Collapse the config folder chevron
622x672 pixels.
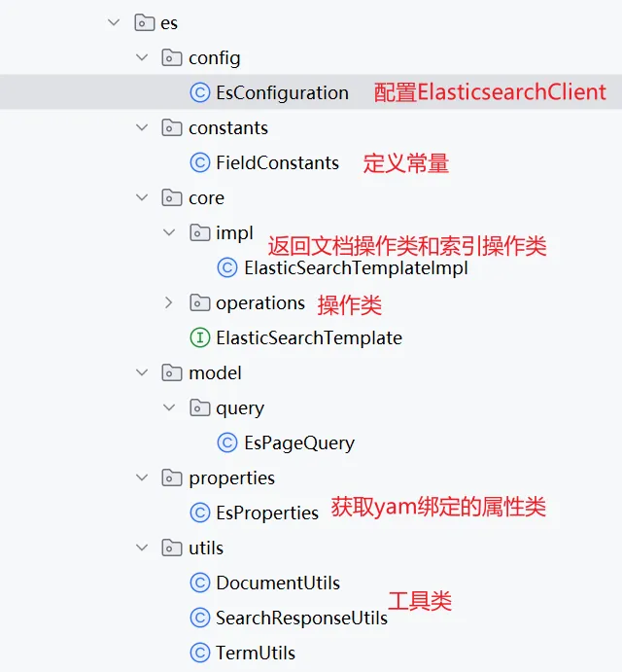coord(142,57)
